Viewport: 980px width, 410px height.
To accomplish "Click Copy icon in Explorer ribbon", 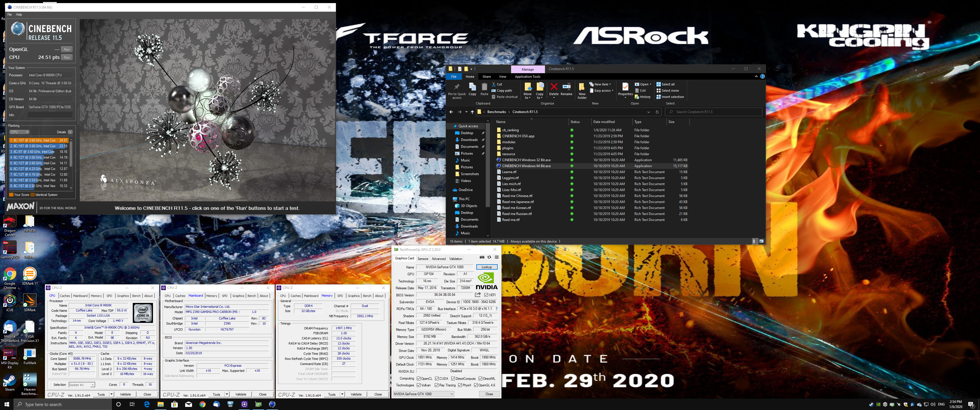I will 472,87.
